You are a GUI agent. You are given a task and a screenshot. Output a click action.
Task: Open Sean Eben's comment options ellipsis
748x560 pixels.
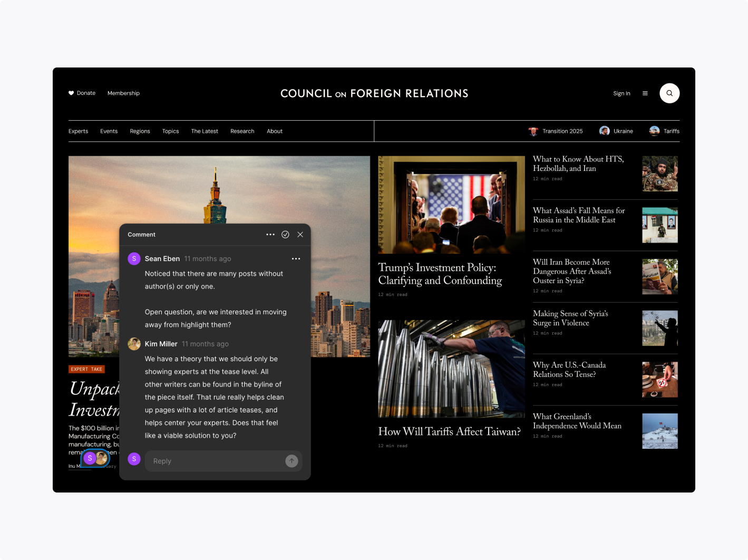[x=296, y=259]
